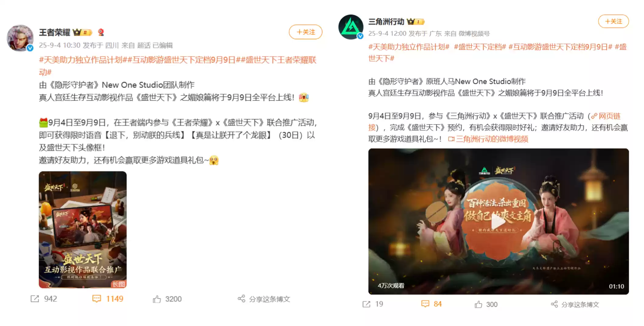Share the 王者荣耀 post via 分享这条博文
This screenshot has height=326, width=644.
coord(264,299)
